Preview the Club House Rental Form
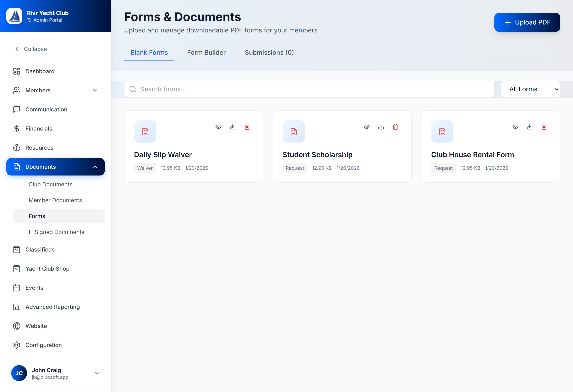Image resolution: width=573 pixels, height=392 pixels. (515, 127)
